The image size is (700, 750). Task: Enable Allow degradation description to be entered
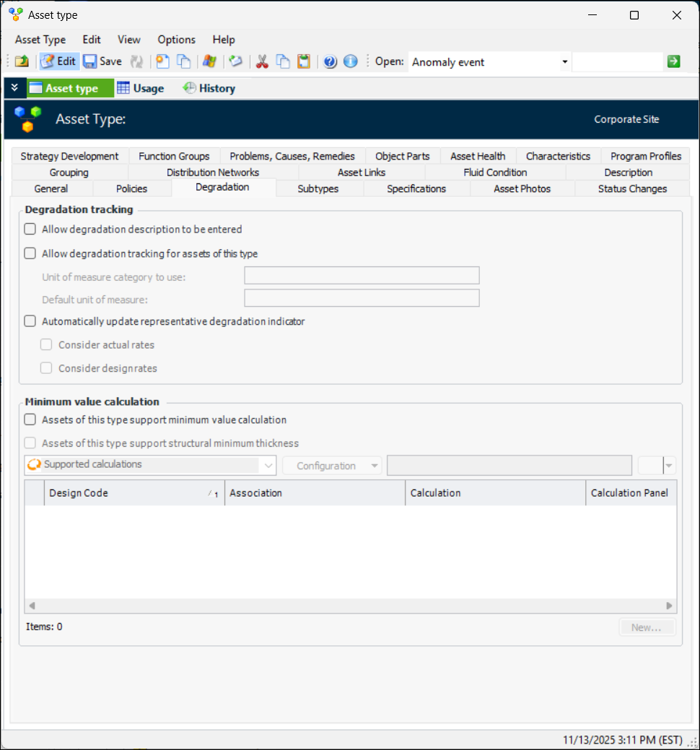[30, 230]
